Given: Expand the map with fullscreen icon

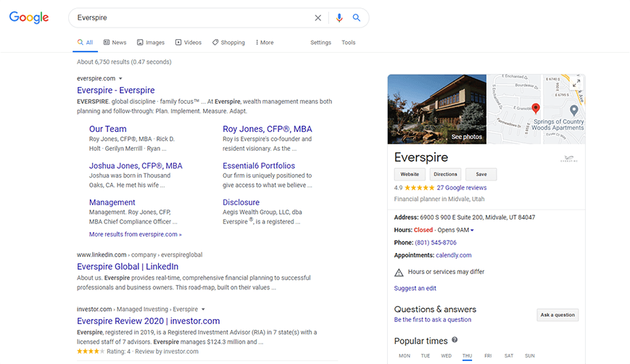Looking at the screenshot, I should pyautogui.click(x=576, y=83).
